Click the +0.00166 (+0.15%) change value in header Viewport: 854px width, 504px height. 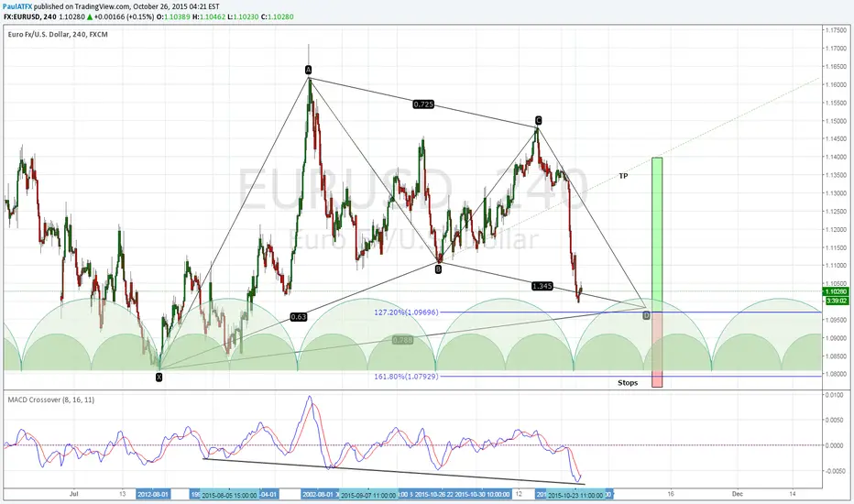124,16
